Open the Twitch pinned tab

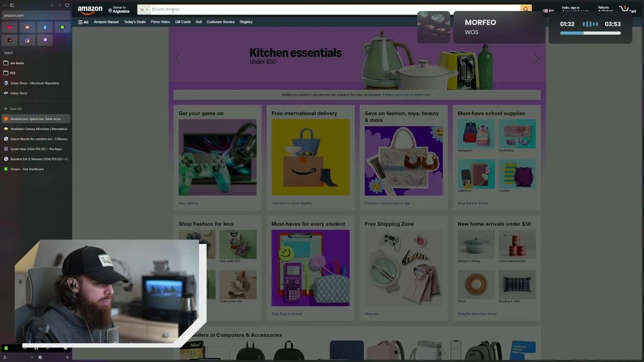coord(45,40)
